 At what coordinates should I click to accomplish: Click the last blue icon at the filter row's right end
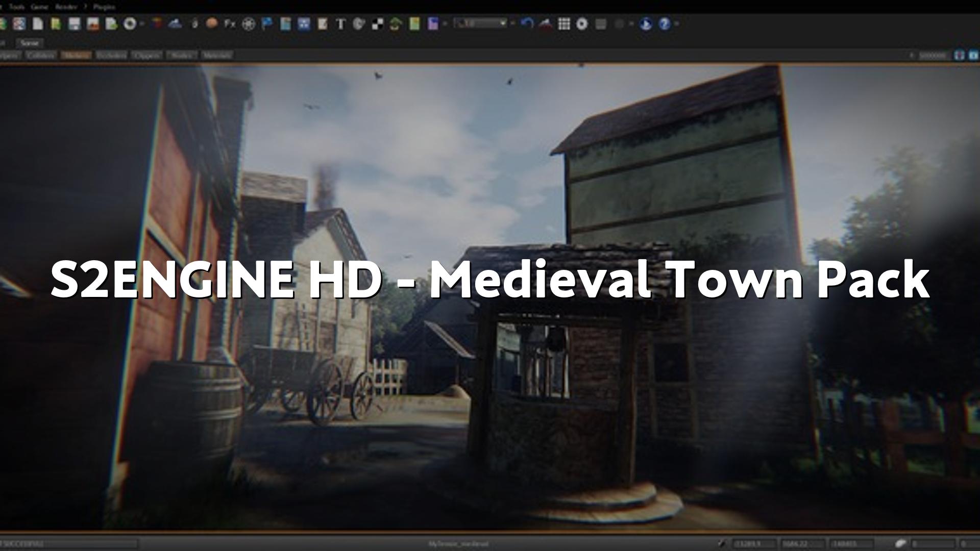click(x=973, y=55)
